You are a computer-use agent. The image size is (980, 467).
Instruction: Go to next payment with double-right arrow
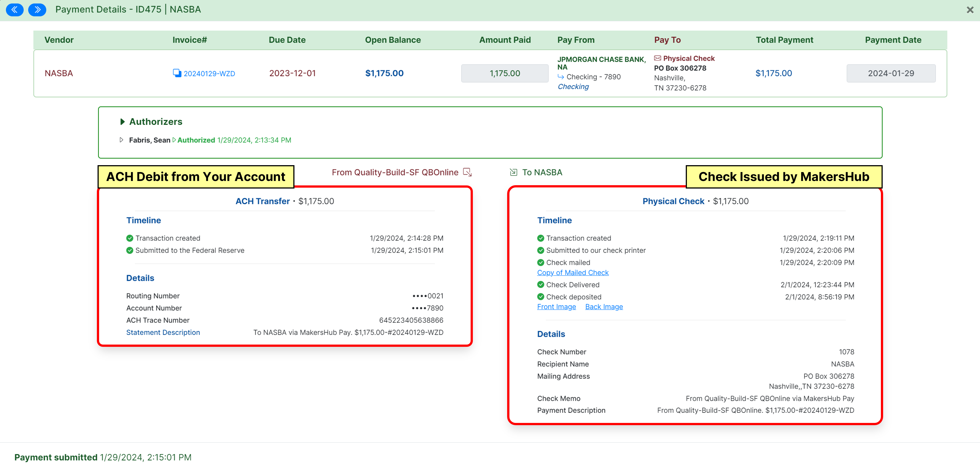(37, 10)
